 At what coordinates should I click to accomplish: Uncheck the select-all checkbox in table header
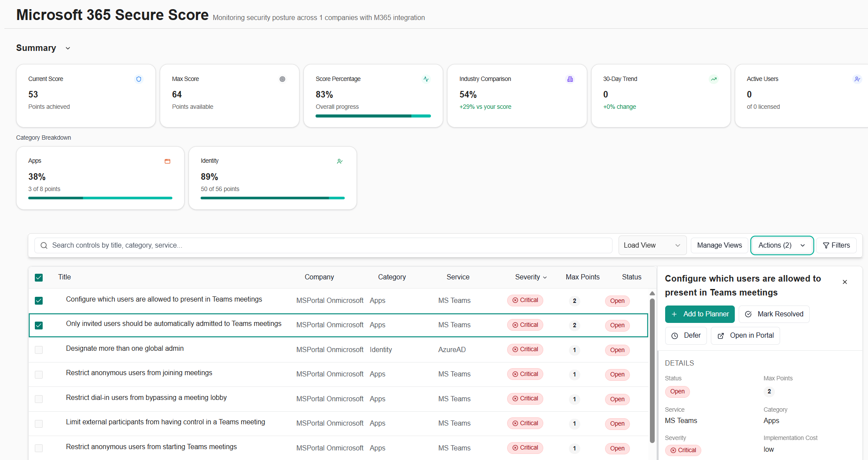point(39,277)
